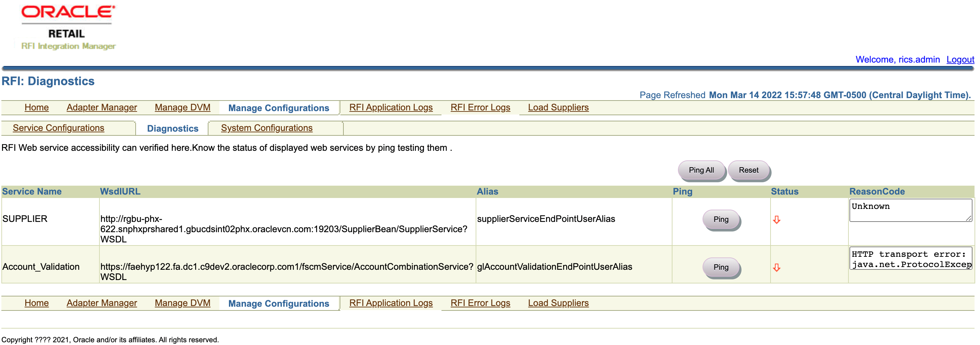Open the Load Suppliers page
This screenshot has width=980, height=345.
pyautogui.click(x=558, y=107)
